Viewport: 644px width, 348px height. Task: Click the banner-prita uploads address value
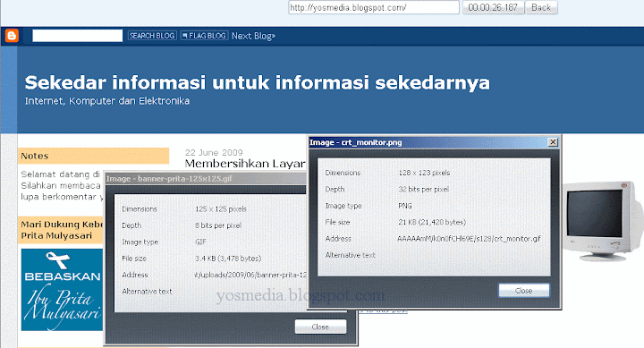tap(250, 275)
